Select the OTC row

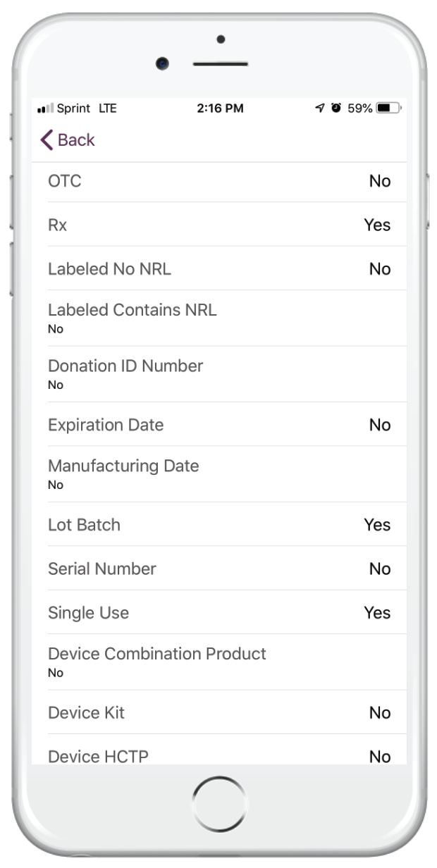coord(218,181)
